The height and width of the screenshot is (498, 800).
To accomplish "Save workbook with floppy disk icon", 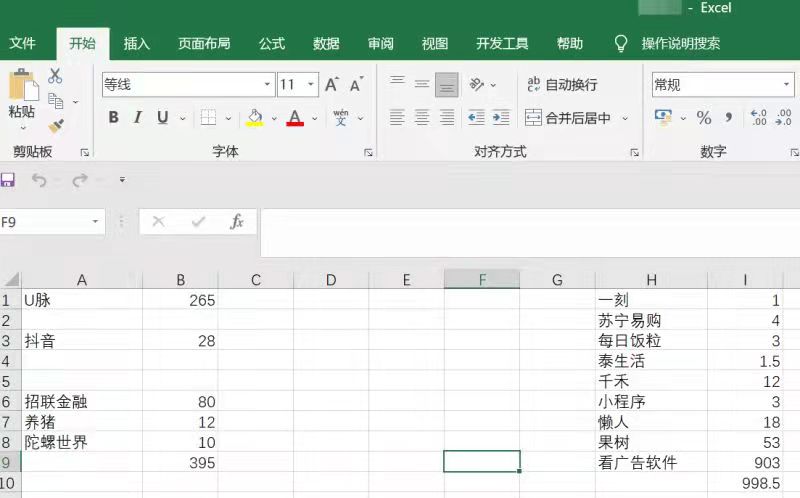I will [x=7, y=180].
